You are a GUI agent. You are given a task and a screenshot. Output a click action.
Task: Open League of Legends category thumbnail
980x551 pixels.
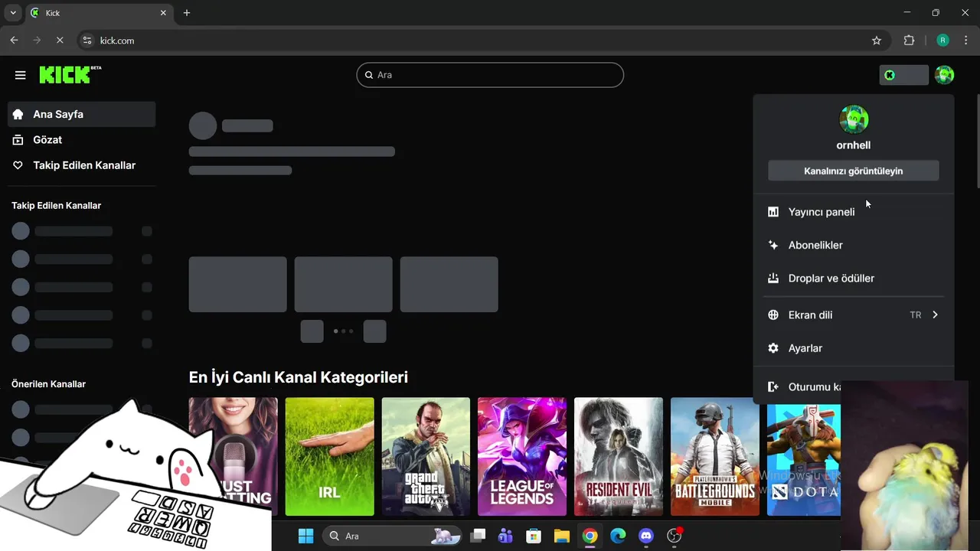pyautogui.click(x=522, y=457)
